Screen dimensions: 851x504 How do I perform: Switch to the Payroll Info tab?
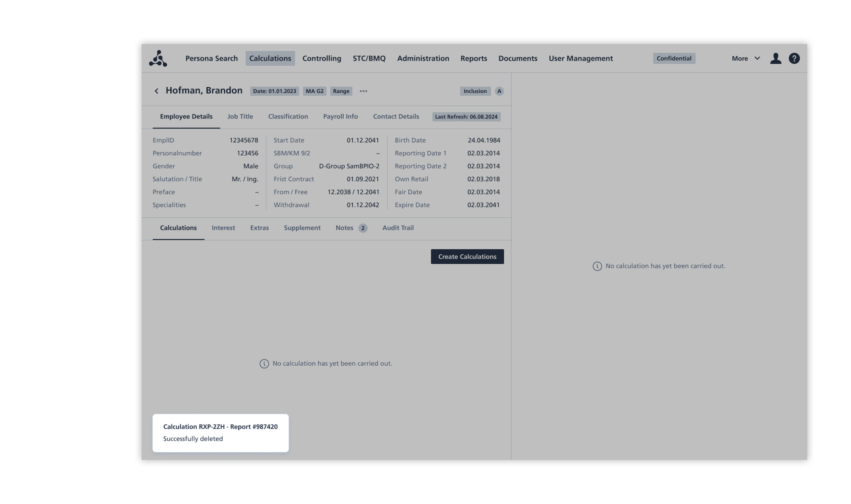point(340,117)
